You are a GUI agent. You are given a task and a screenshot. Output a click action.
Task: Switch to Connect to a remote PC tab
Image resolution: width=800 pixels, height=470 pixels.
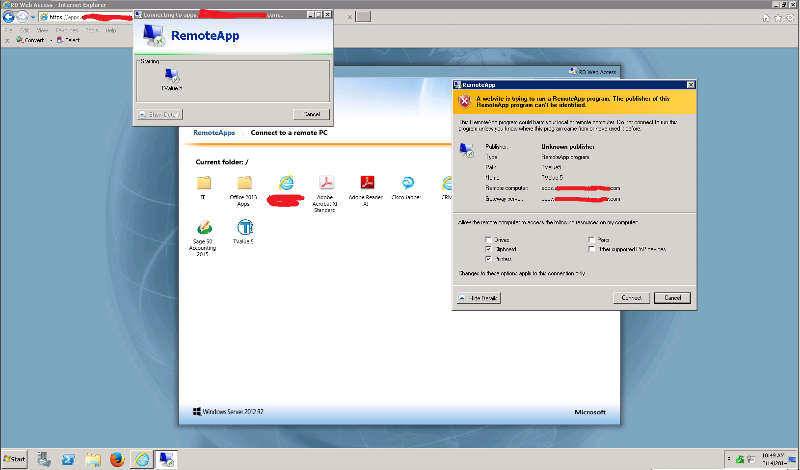pyautogui.click(x=289, y=133)
